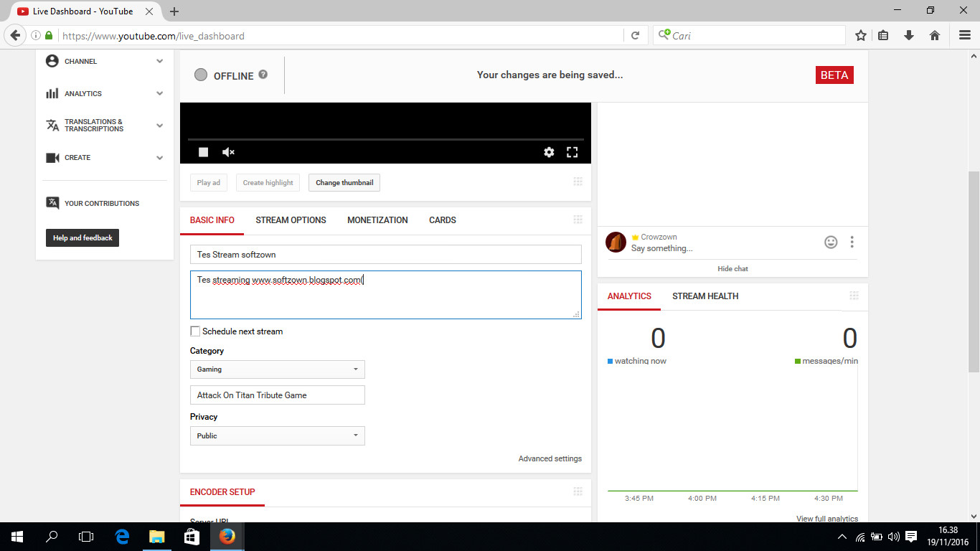980x551 pixels.
Task: Click the preview player progress bar
Action: 386,139
